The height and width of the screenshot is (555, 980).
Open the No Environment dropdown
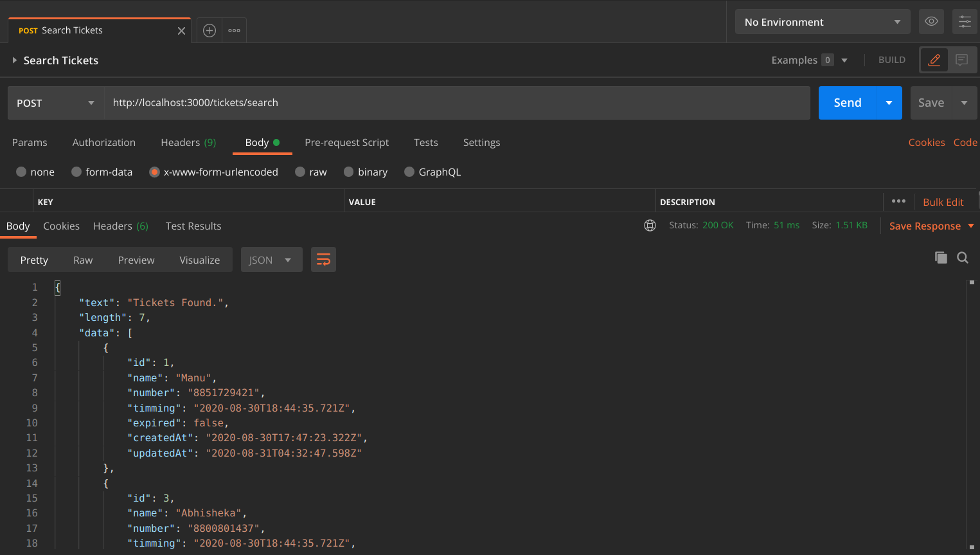[823, 22]
